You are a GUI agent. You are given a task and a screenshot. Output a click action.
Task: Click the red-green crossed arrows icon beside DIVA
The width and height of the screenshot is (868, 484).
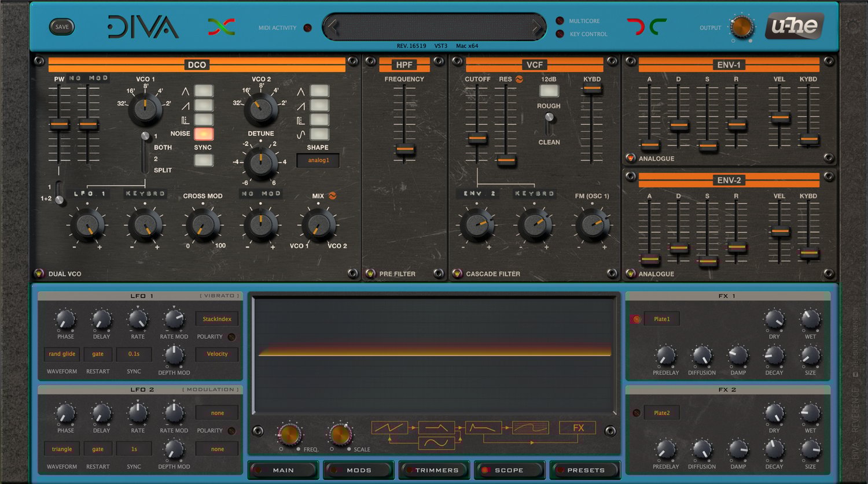pos(222,27)
